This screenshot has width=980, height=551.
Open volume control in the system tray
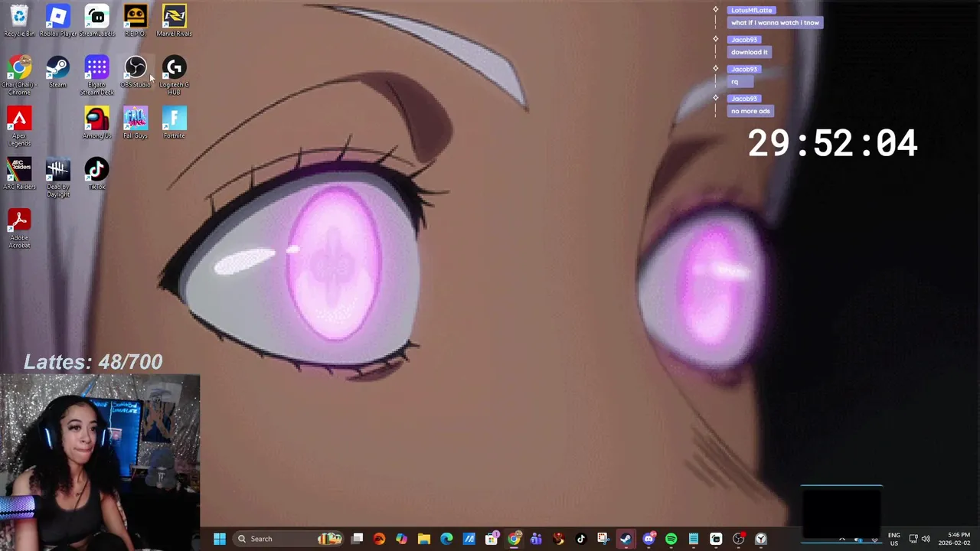926,539
